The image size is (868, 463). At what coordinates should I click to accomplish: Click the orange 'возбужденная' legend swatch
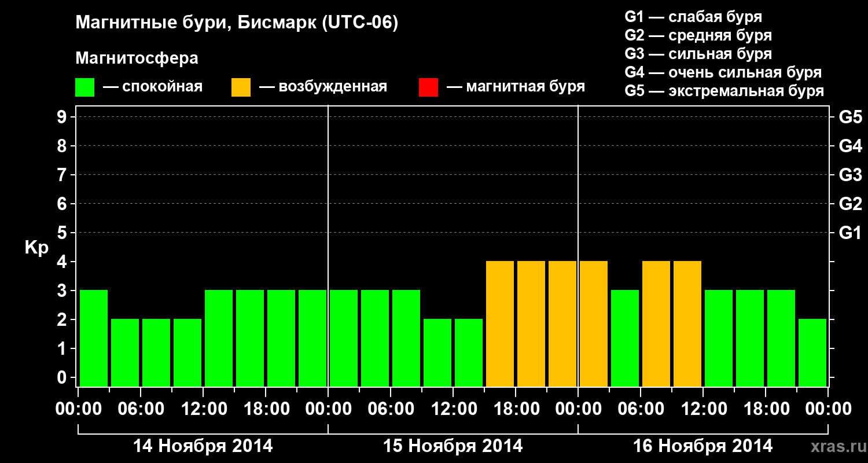[241, 87]
